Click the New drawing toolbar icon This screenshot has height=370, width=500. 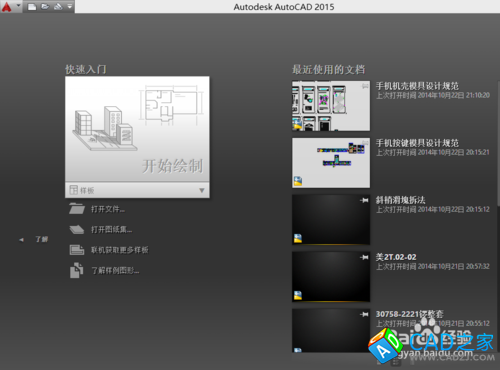(x=32, y=7)
